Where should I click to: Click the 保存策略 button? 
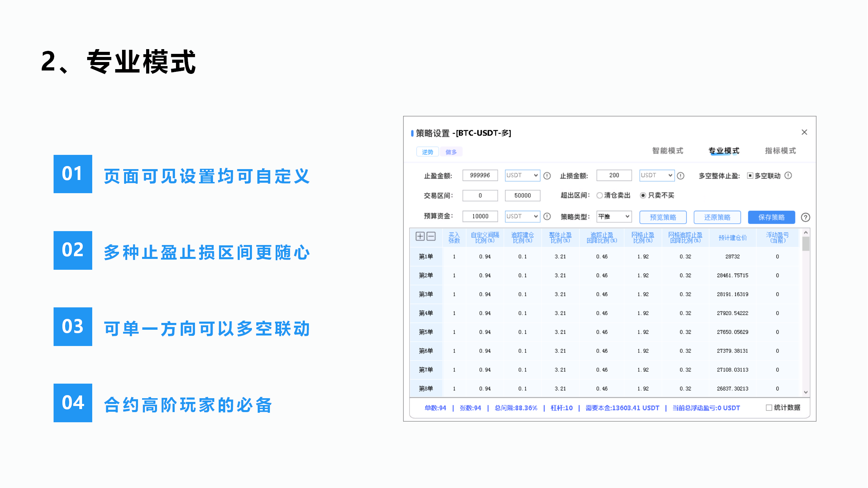771,217
